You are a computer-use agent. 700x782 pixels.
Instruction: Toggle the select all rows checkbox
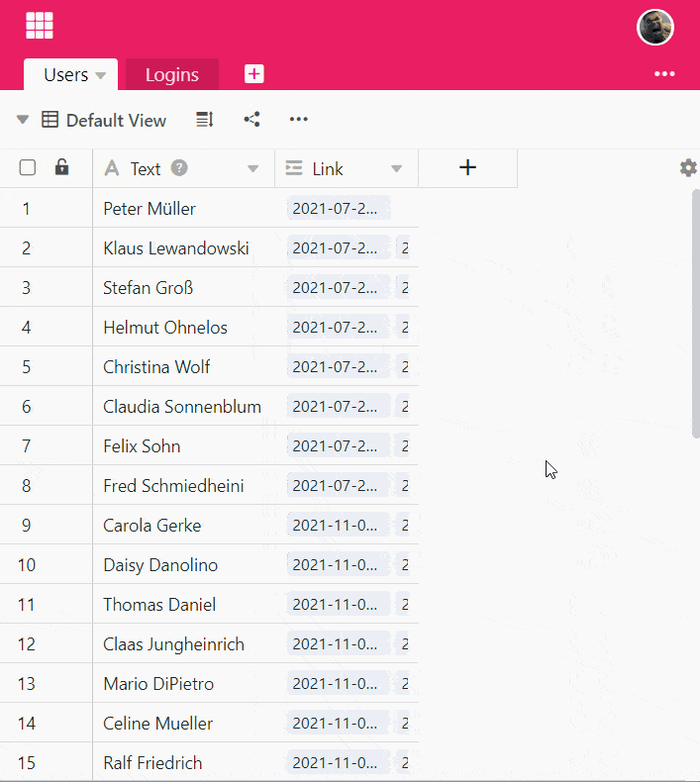[28, 168]
